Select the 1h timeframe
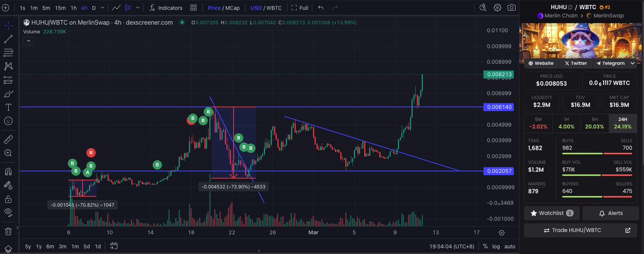Screen dimensions: 644x254 pos(74,8)
